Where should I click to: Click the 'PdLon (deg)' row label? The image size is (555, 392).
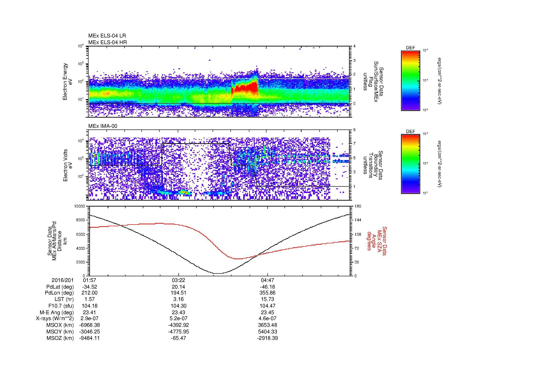click(x=60, y=293)
